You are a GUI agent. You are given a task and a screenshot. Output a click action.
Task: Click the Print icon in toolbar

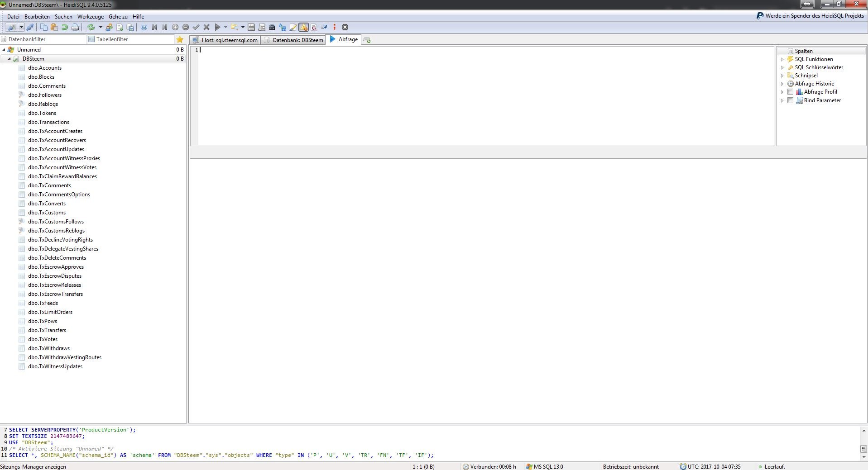click(x=75, y=27)
